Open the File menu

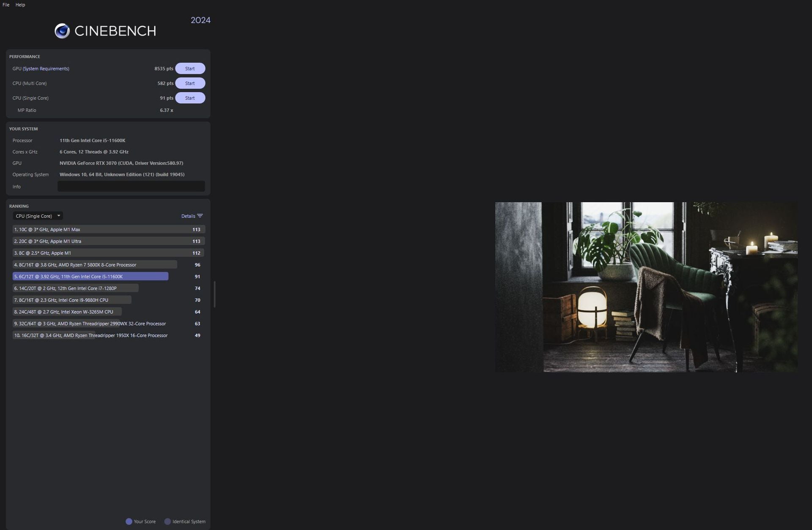tap(6, 5)
